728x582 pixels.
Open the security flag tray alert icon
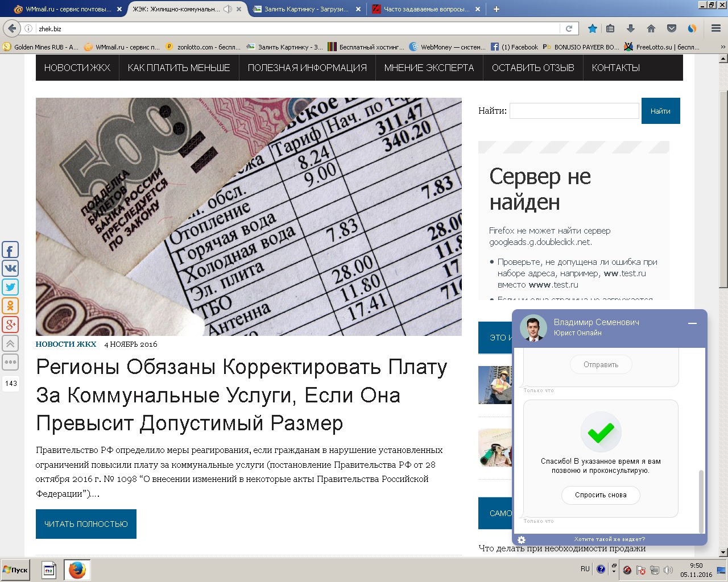coord(640,569)
